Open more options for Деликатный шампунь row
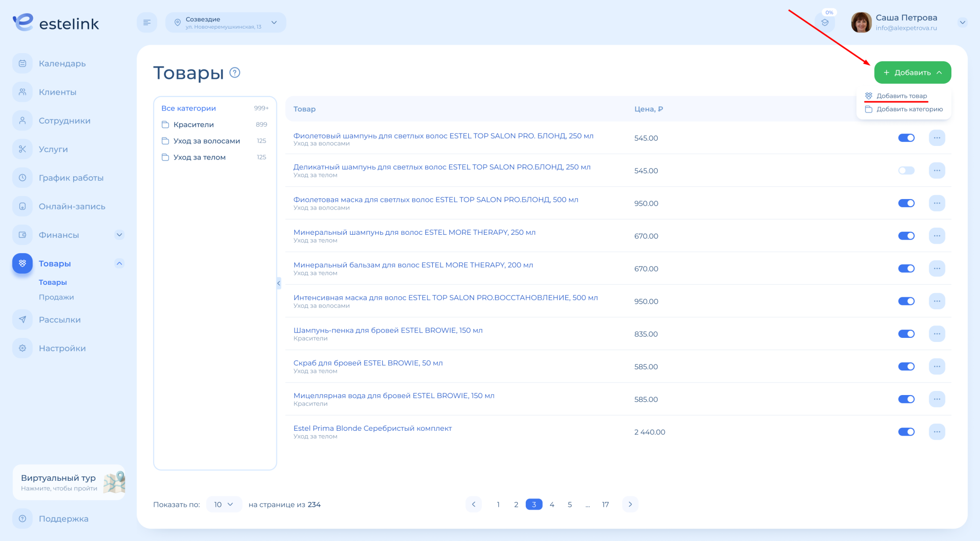This screenshot has height=541, width=980. click(x=937, y=171)
